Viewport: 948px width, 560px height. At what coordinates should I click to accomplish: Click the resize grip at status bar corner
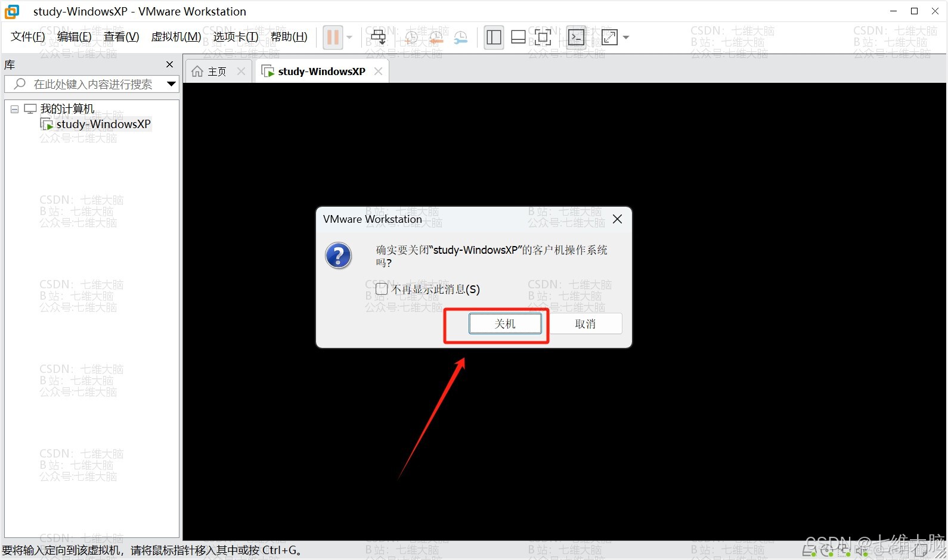(941, 553)
